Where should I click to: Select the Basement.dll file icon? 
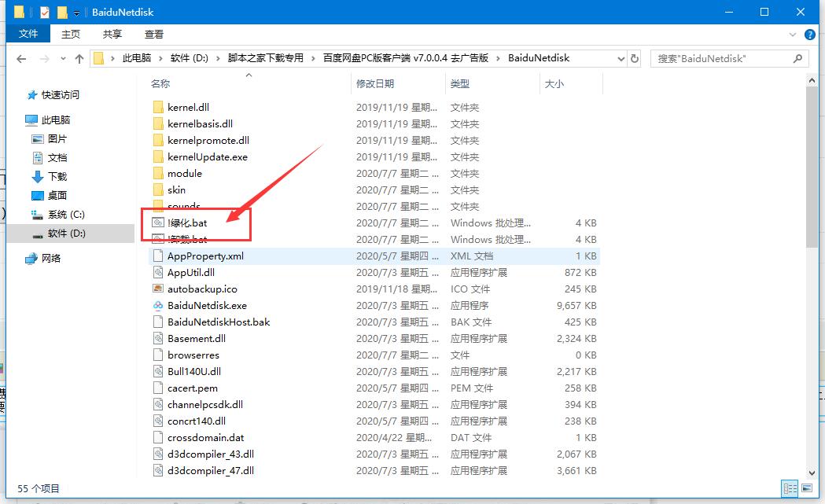[x=158, y=338]
